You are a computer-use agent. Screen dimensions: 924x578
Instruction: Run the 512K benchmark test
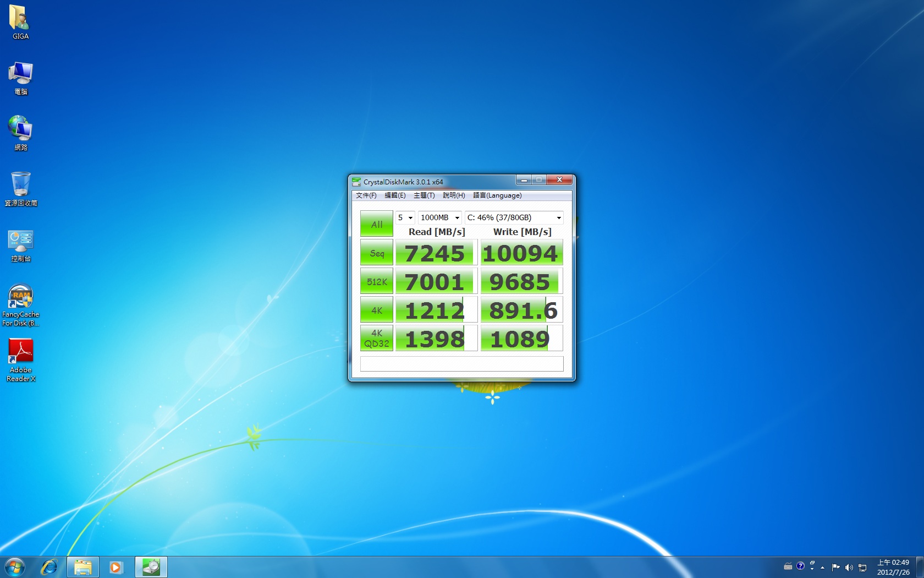[377, 282]
